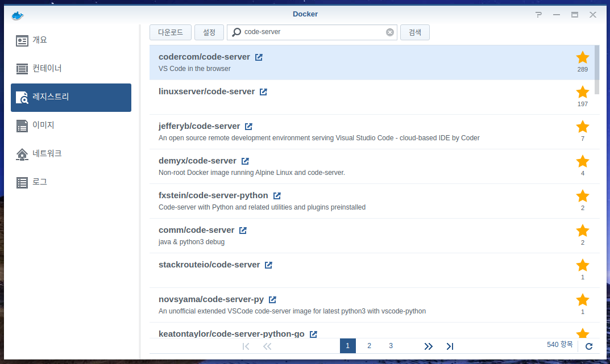Select the 레지스트리 registry section
This screenshot has height=364, width=610.
(x=71, y=98)
